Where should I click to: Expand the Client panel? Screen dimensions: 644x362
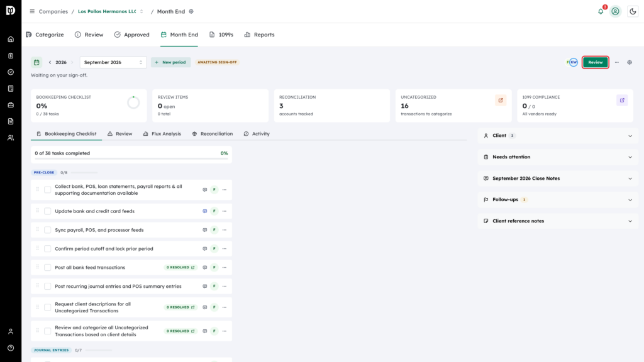558,136
